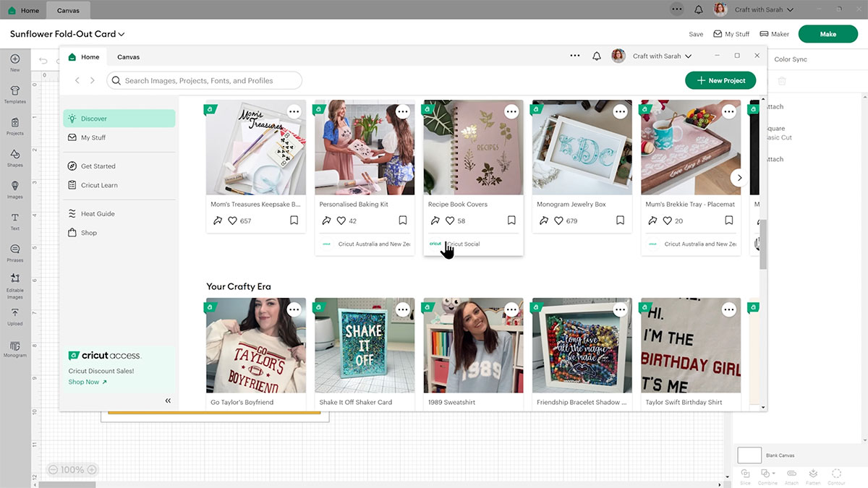This screenshot has height=488, width=868.
Task: Open the Monogram tool in the canvas sidebar
Action: [14, 349]
